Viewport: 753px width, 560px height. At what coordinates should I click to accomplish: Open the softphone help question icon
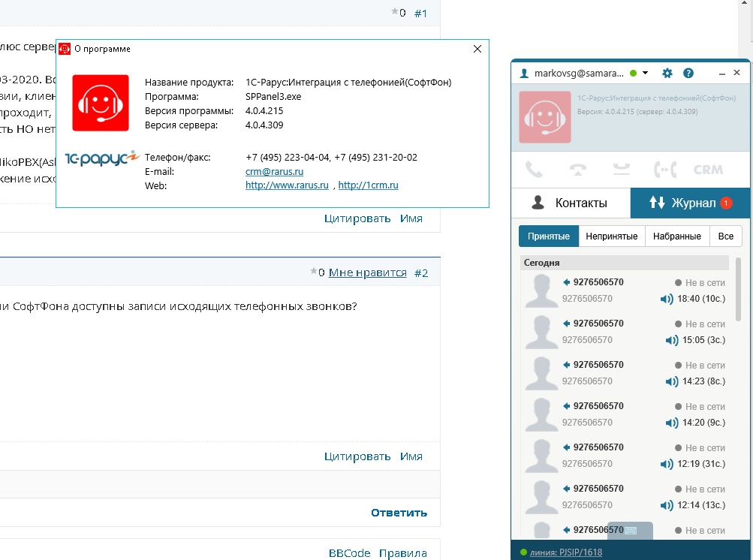click(688, 73)
